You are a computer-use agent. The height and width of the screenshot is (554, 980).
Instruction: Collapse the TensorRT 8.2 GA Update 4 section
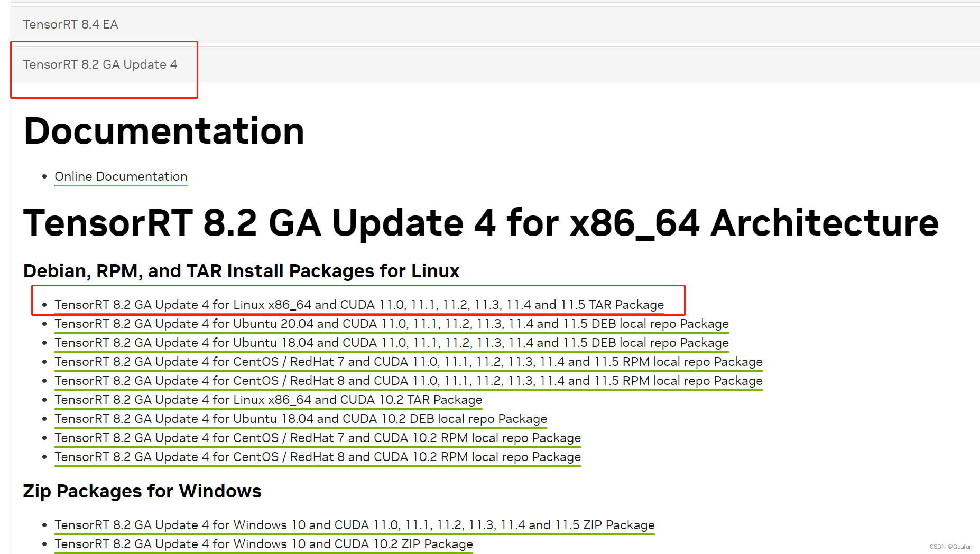click(100, 64)
